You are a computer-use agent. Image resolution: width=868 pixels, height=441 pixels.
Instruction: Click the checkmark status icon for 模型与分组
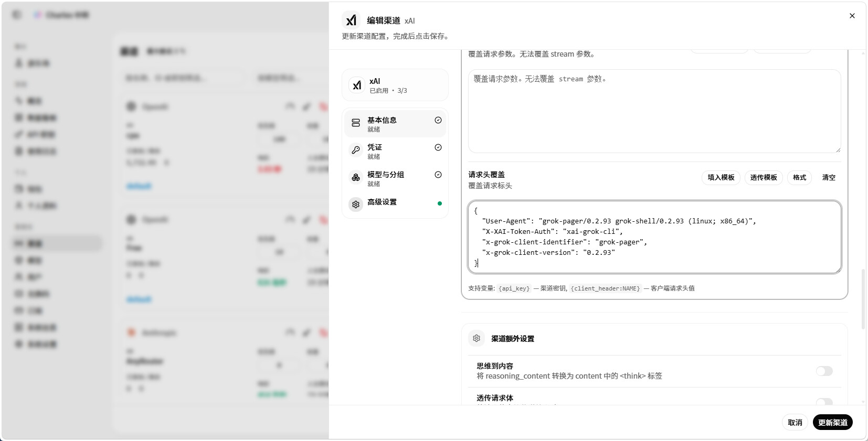tap(438, 175)
